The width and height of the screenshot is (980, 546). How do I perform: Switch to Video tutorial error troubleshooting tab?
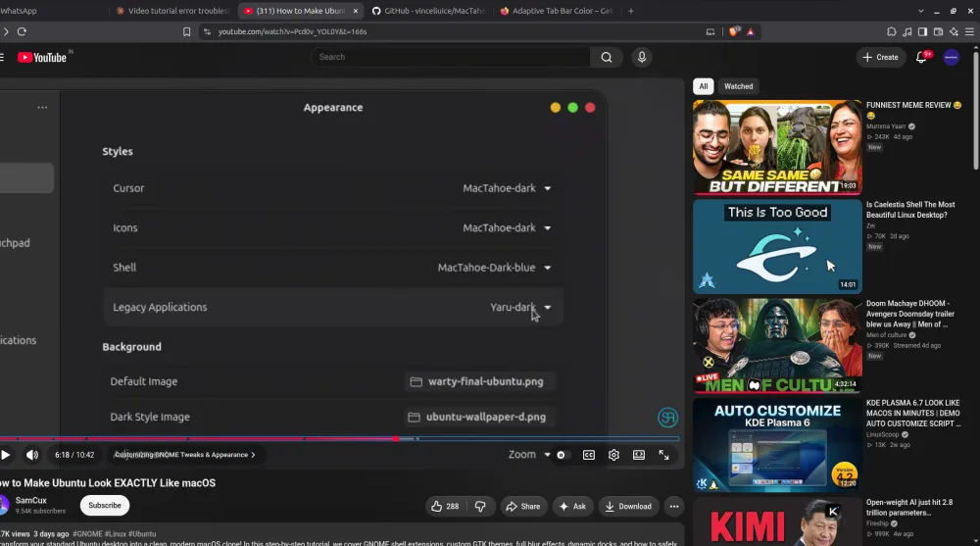tap(171, 11)
